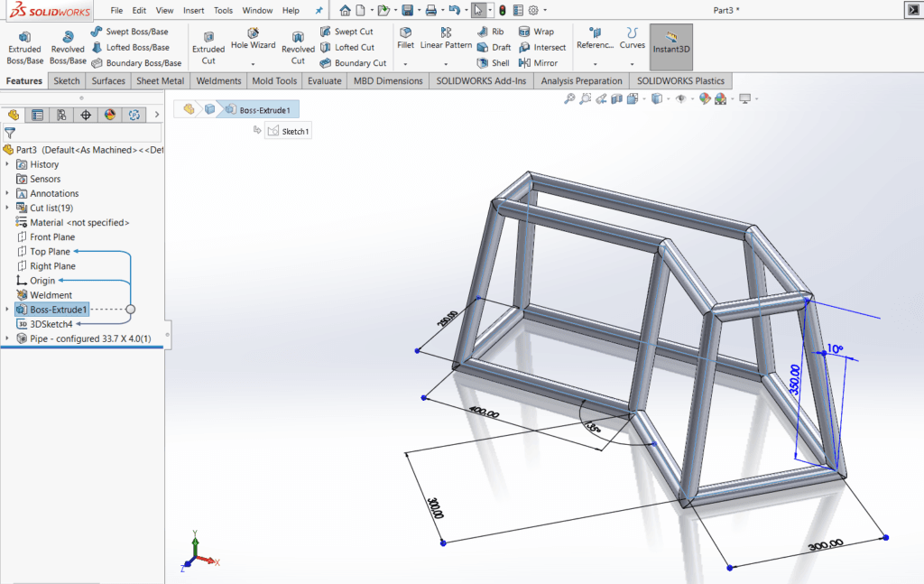Expand the Cut list(19) folder
Image resolution: width=924 pixels, height=584 pixels.
click(7, 208)
